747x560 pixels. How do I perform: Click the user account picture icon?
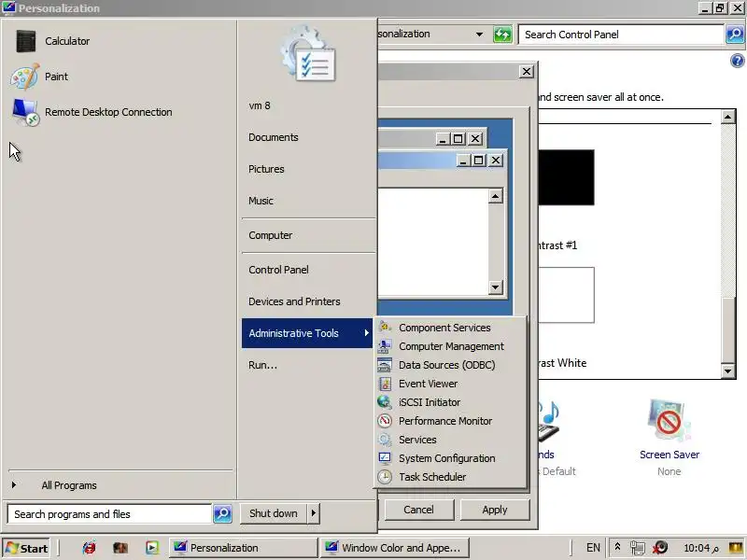309,54
